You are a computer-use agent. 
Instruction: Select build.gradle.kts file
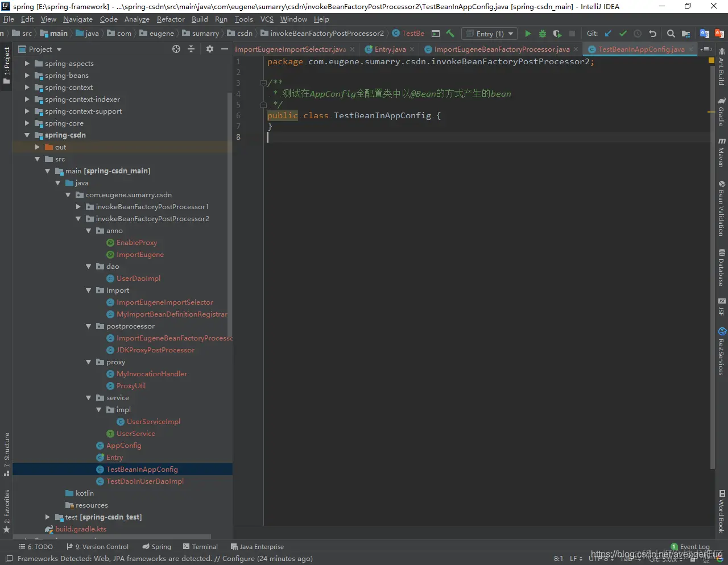coord(80,529)
